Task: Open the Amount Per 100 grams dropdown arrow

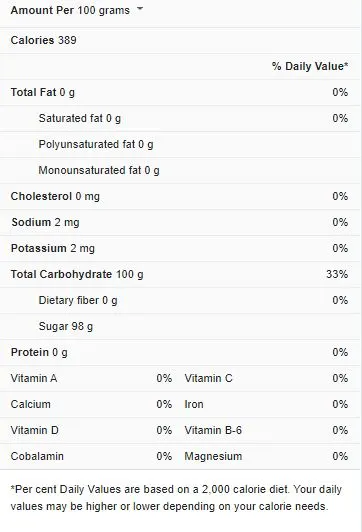Action: [140, 10]
